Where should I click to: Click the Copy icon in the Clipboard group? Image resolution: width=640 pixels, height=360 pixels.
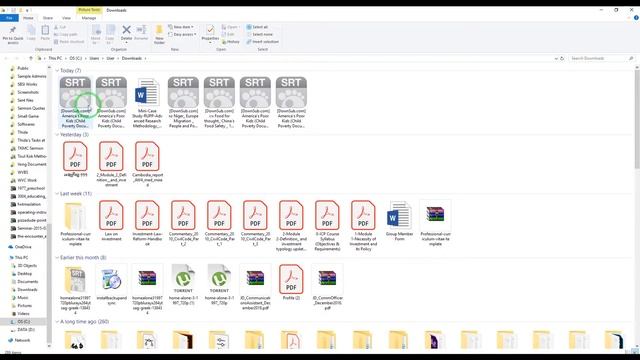[x=31, y=30]
